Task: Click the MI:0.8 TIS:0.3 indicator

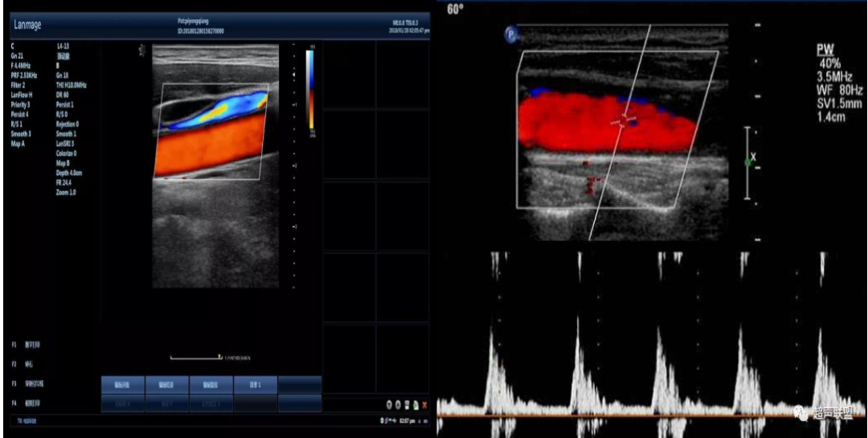Action: [x=405, y=23]
